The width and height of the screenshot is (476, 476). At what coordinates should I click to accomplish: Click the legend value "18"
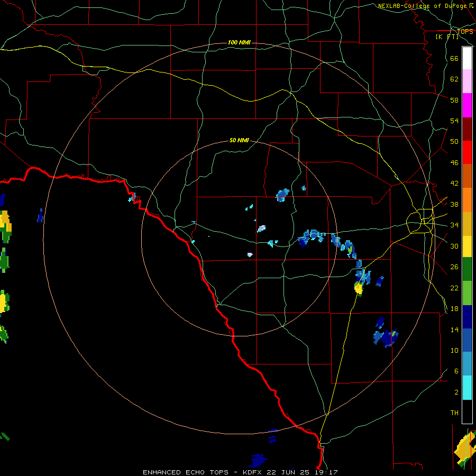click(454, 309)
